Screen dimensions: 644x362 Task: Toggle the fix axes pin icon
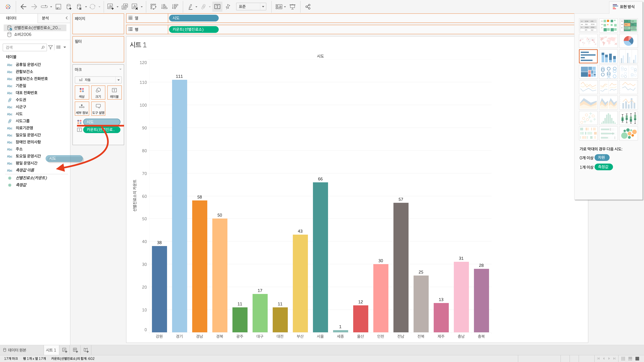[228, 7]
